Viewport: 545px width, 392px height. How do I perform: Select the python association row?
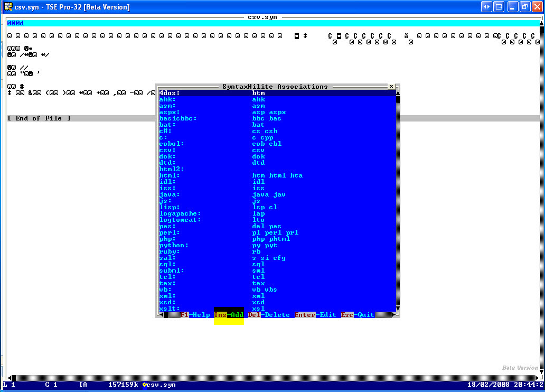point(277,245)
